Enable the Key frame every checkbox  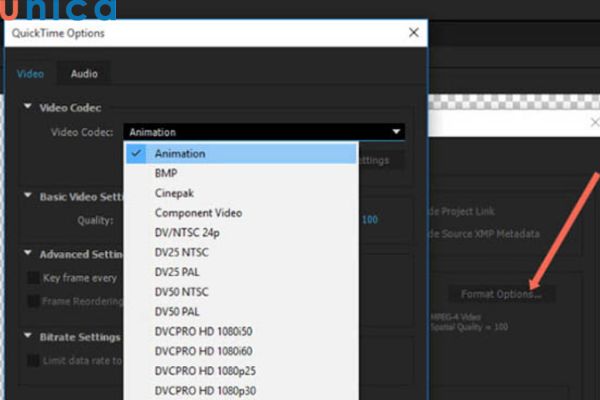click(33, 278)
